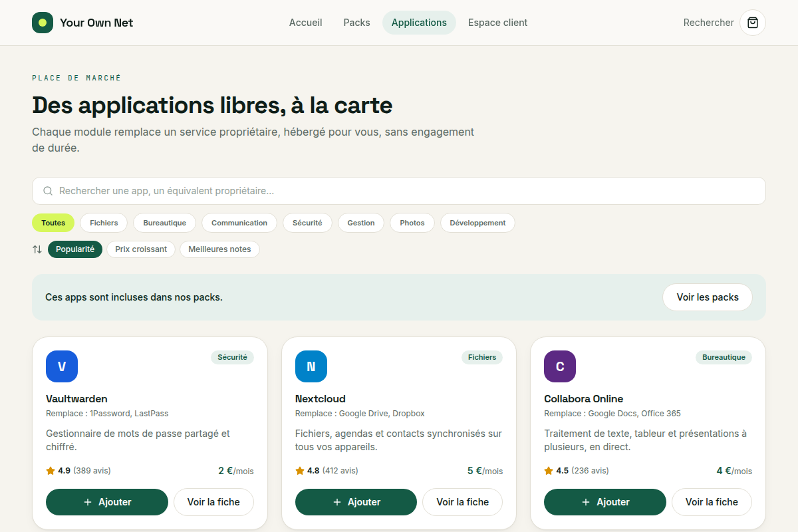The height and width of the screenshot is (532, 798).
Task: Open the shopping bag cart icon
Action: pos(753,23)
